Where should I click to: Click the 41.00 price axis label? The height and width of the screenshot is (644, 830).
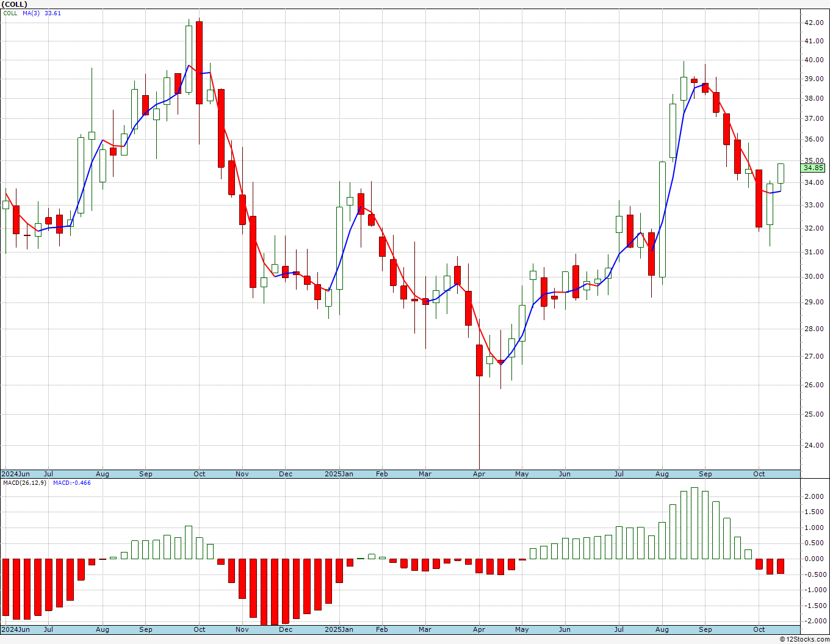point(814,41)
